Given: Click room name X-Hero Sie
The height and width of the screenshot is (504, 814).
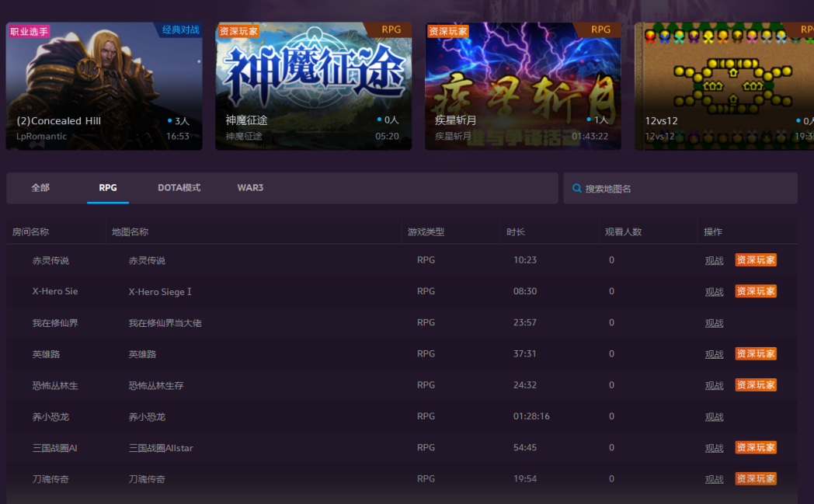Looking at the screenshot, I should (x=55, y=291).
